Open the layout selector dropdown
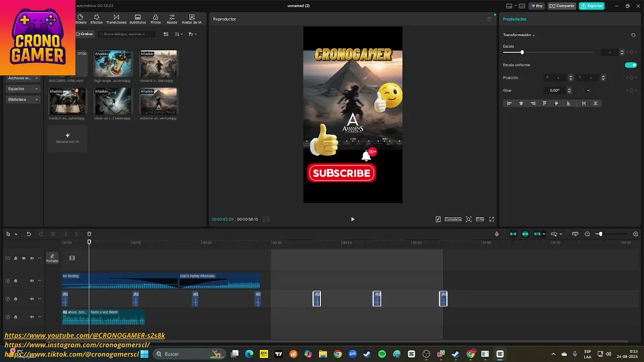Image resolution: width=644 pixels, height=362 pixels. (x=511, y=6)
